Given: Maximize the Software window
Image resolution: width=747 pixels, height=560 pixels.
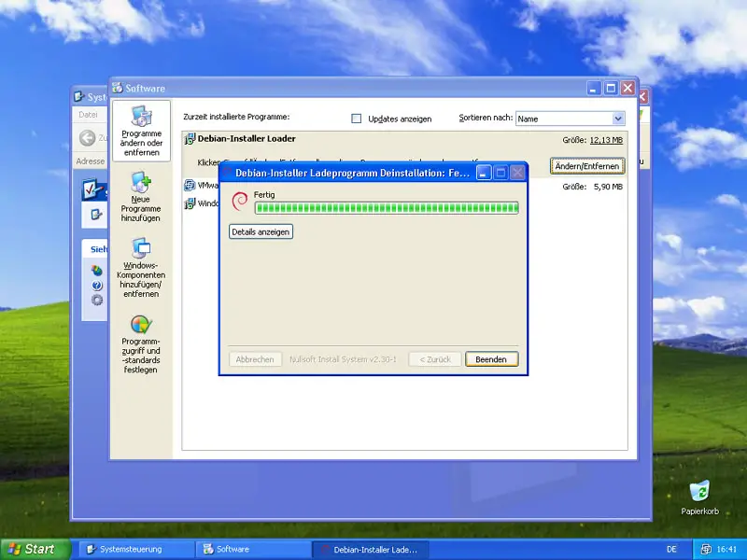Looking at the screenshot, I should 611,88.
